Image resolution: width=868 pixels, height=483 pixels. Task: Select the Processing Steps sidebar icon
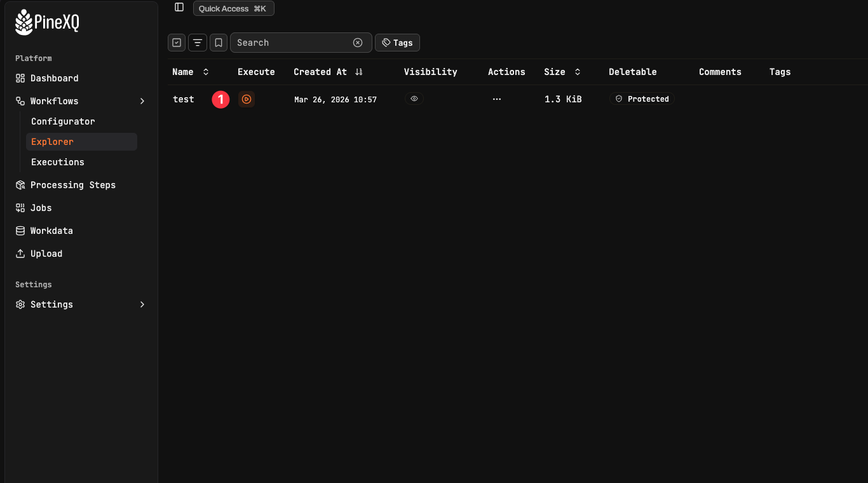(20, 185)
